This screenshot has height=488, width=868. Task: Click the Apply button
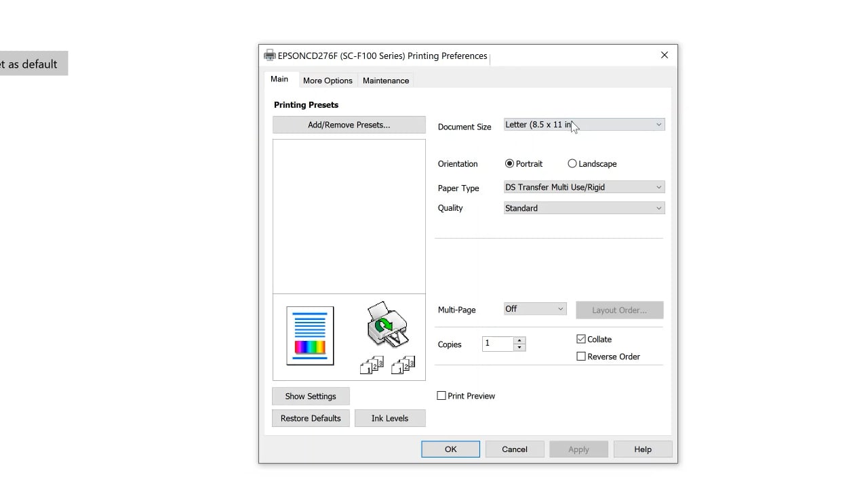(578, 449)
